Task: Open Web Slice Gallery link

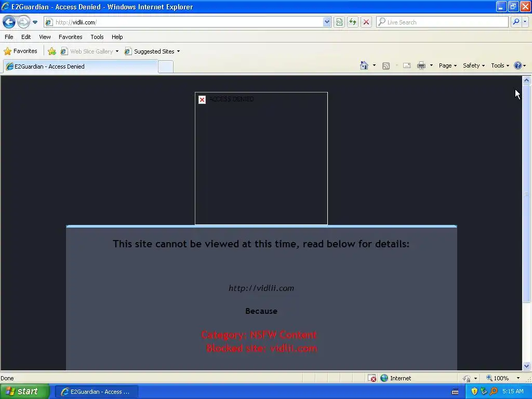Action: (87, 51)
